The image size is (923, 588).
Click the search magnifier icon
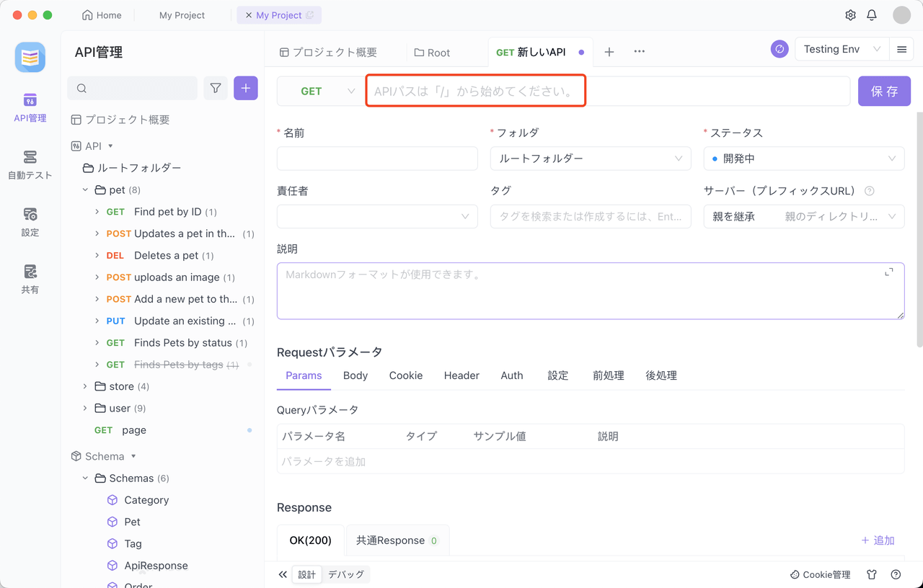(x=81, y=89)
